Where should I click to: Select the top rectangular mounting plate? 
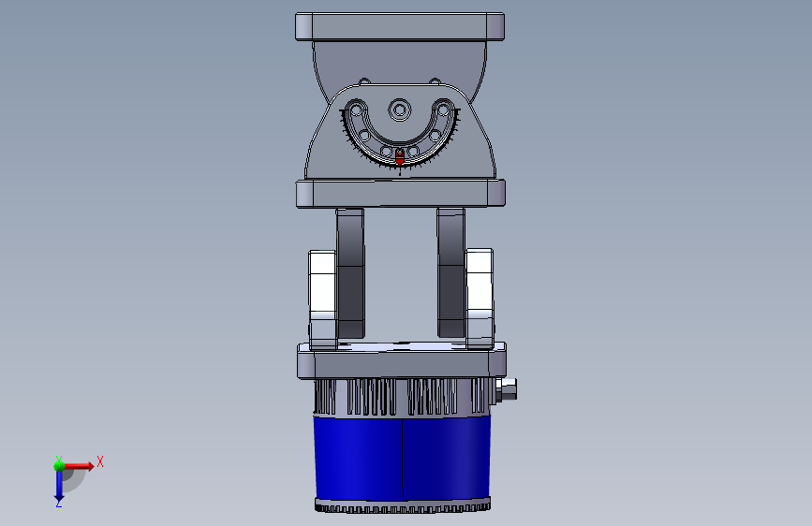[x=400, y=27]
